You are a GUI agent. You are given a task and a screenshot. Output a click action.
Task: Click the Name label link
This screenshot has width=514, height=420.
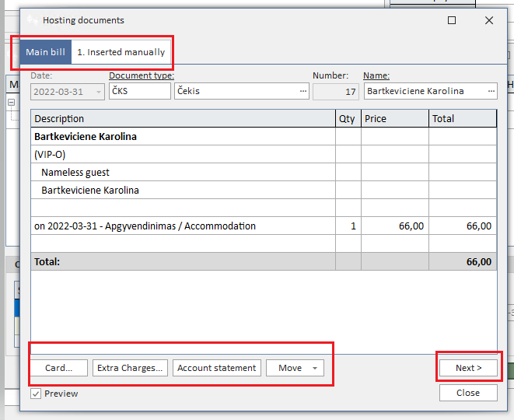[376, 75]
